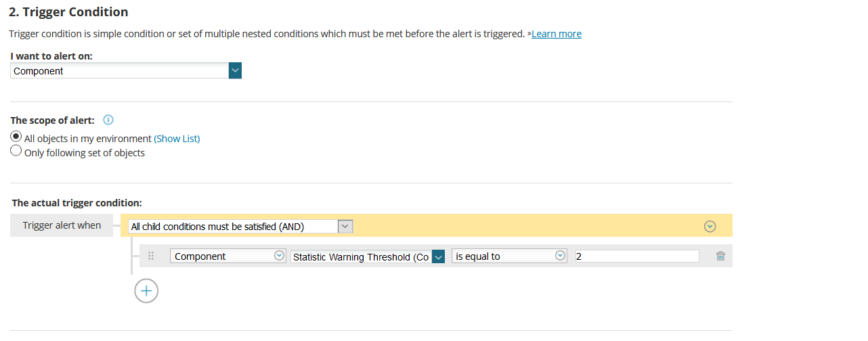Click the gray arrow on the AND select box
Image resolution: width=868 pixels, height=341 pixels.
tap(345, 227)
